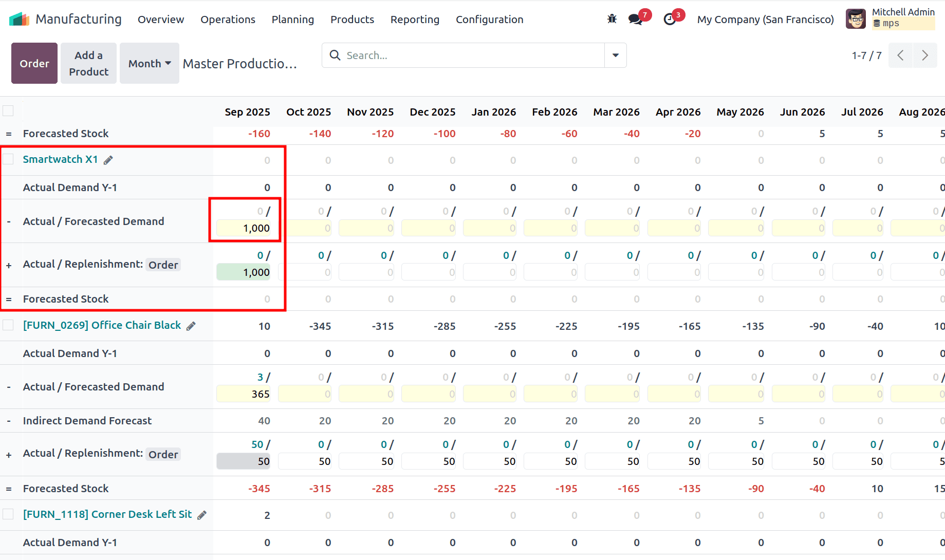This screenshot has height=560, width=945.
Task: Open the Month time range dropdown
Action: [x=149, y=63]
